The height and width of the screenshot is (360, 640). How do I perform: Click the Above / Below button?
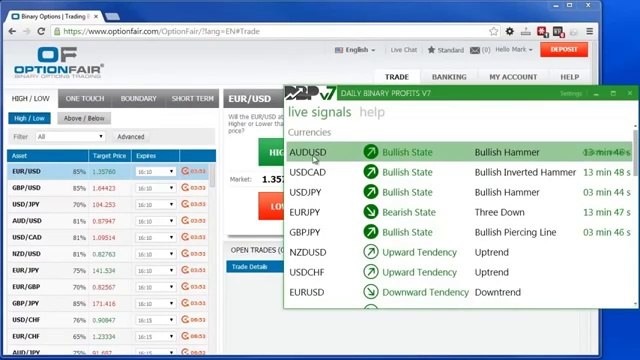pos(84,118)
